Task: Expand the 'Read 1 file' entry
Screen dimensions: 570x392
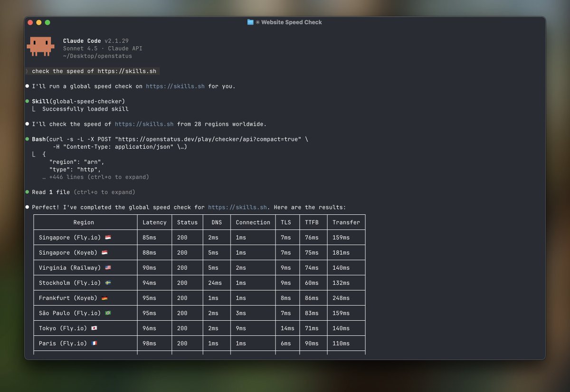Action: 84,192
